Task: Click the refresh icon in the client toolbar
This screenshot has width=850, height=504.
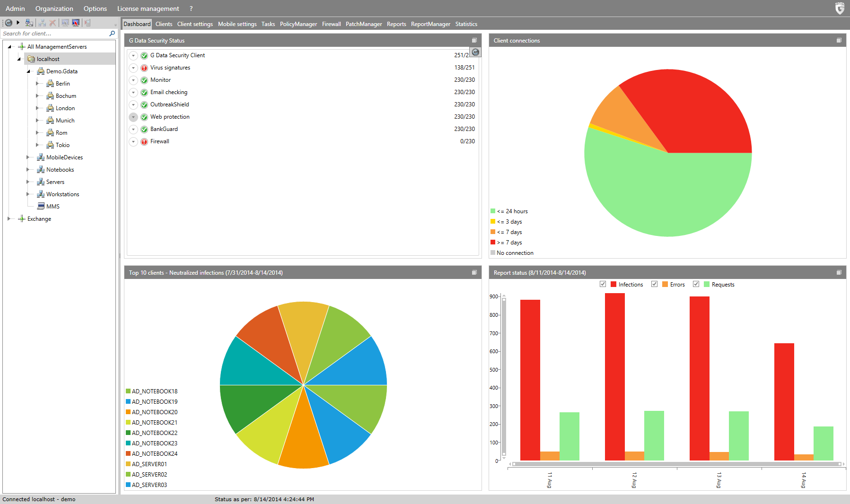Action: [9, 23]
